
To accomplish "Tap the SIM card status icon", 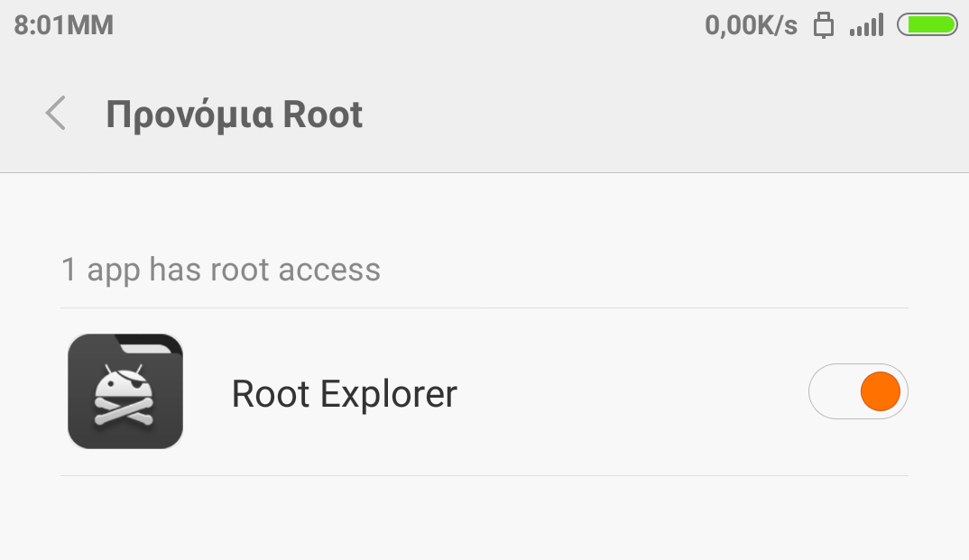I will point(823,25).
